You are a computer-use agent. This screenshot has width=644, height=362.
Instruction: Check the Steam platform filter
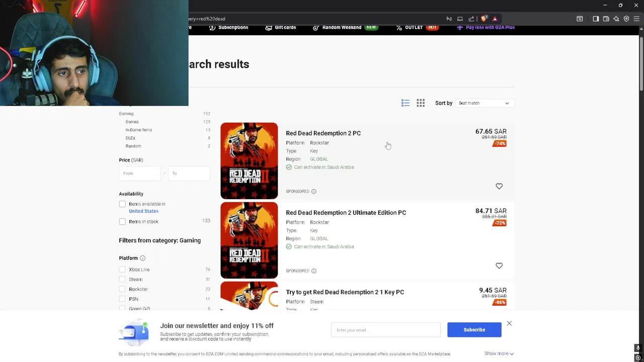click(122, 280)
